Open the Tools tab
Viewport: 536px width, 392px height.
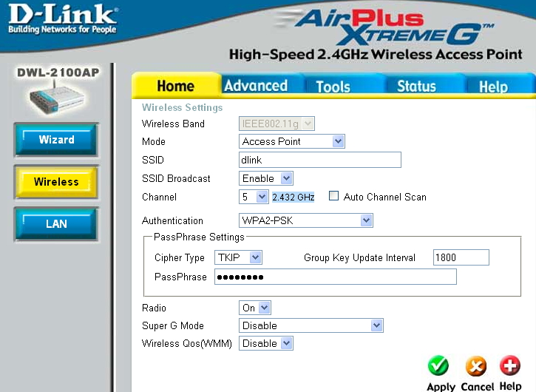(333, 87)
